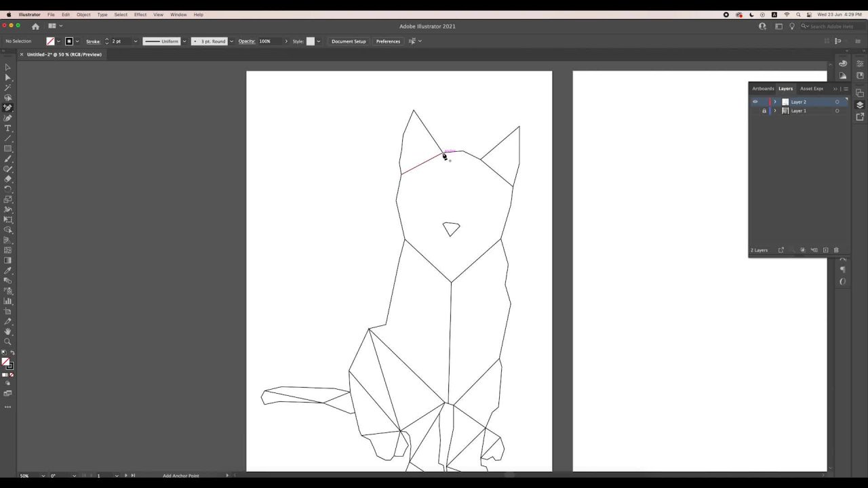Choose the Zoom tool magnifier
This screenshot has height=488, width=868.
(7, 342)
